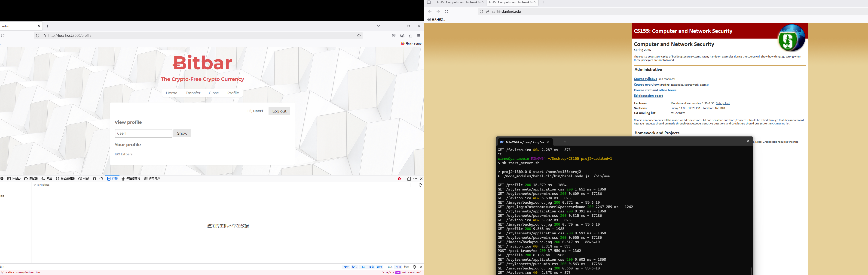This screenshot has height=275, width=868.
Task: Close the first CS155 tab
Action: point(483,2)
